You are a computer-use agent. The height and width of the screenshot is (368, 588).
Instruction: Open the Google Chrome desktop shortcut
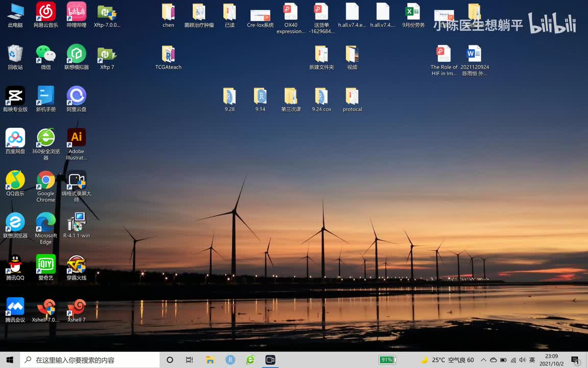[45, 181]
